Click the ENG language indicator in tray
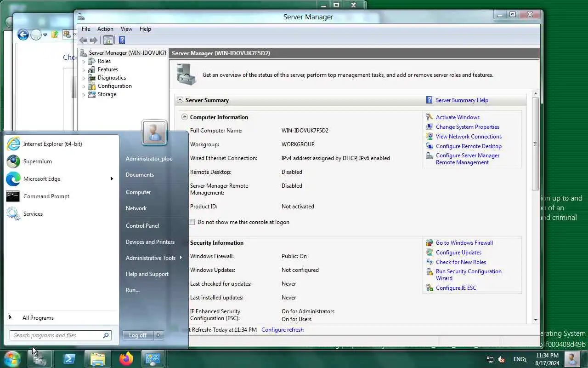This screenshot has height=368, width=588. 520,359
